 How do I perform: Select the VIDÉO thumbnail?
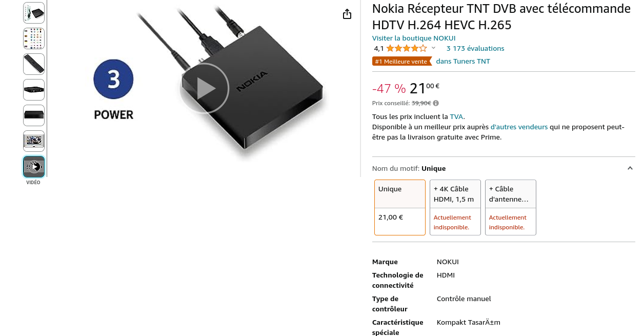[34, 167]
